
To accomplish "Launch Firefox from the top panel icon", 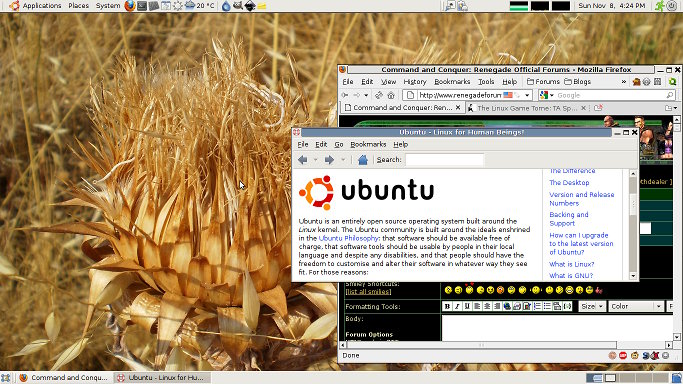I will [129, 6].
